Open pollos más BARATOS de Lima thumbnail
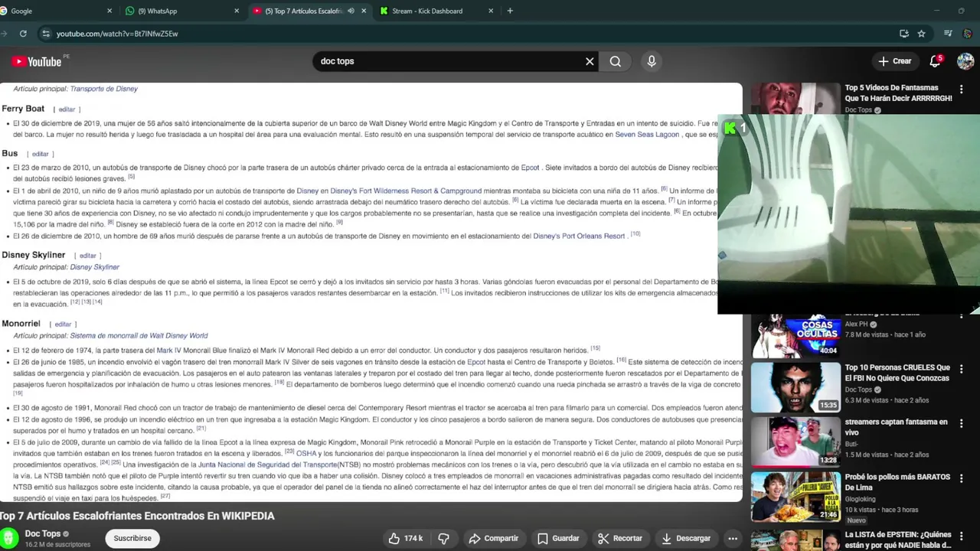 (x=795, y=497)
